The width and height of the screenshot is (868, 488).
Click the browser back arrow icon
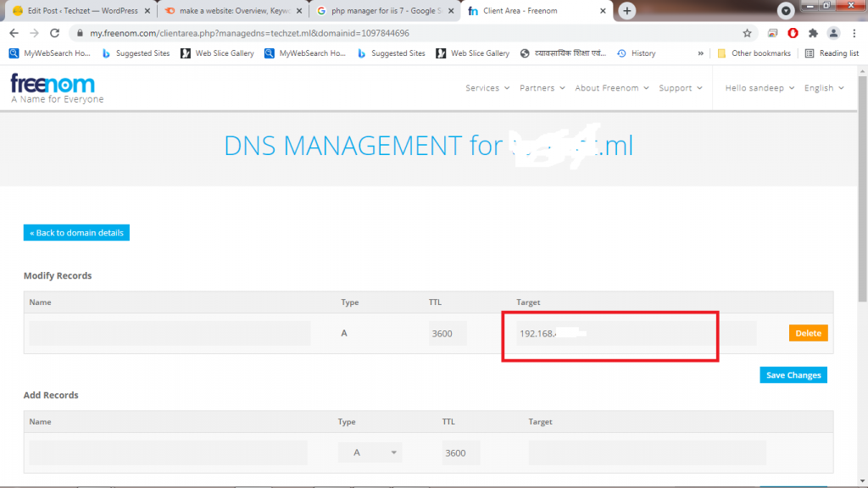[14, 33]
